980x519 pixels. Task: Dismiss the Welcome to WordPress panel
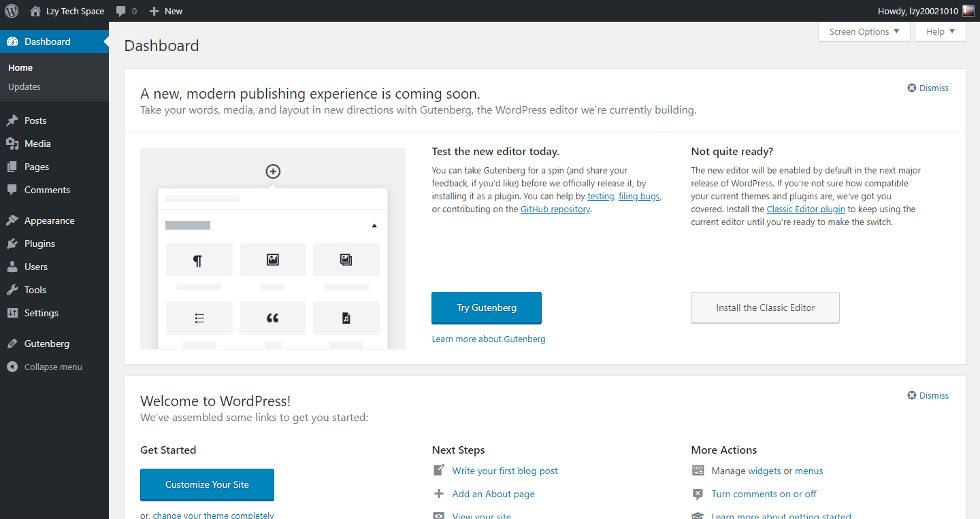click(x=928, y=395)
